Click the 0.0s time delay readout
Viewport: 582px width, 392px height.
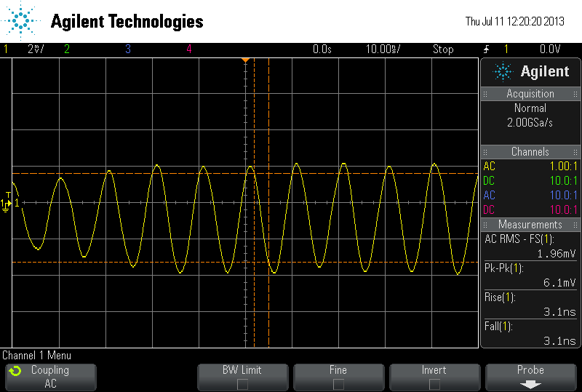point(322,49)
